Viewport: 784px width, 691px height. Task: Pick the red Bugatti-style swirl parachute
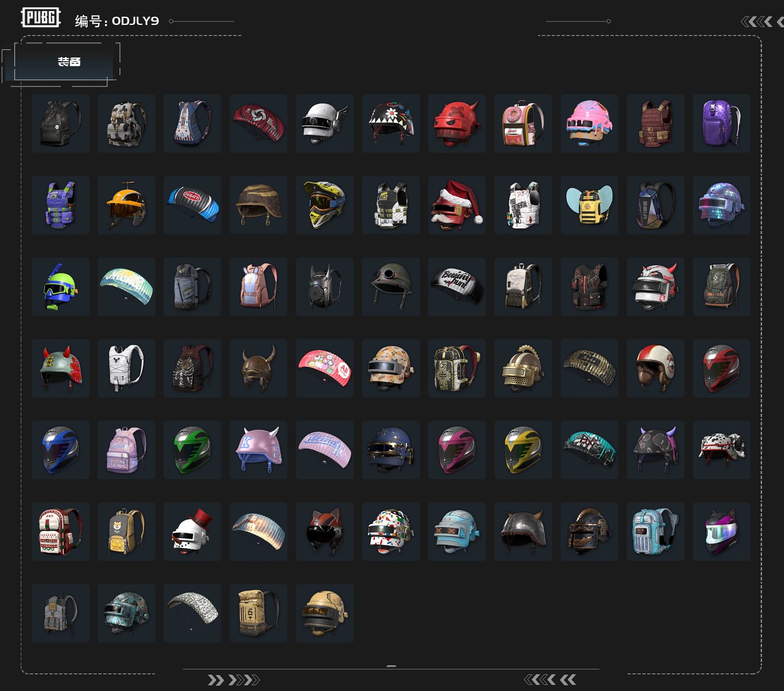pyautogui.click(x=258, y=123)
